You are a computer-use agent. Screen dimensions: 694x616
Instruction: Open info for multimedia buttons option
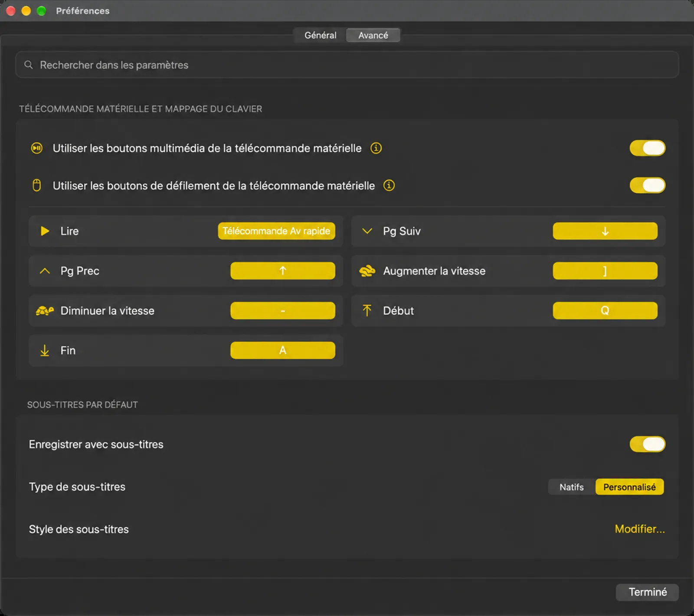click(376, 148)
